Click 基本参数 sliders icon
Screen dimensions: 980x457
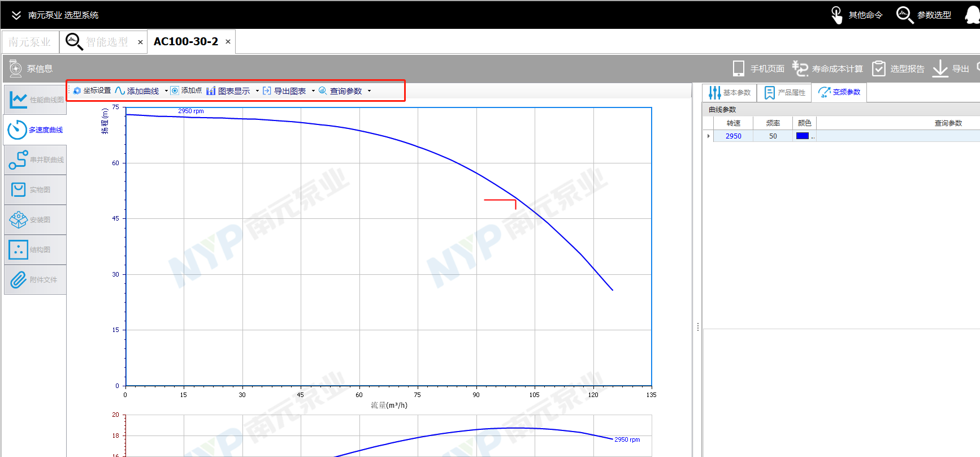[x=715, y=92]
